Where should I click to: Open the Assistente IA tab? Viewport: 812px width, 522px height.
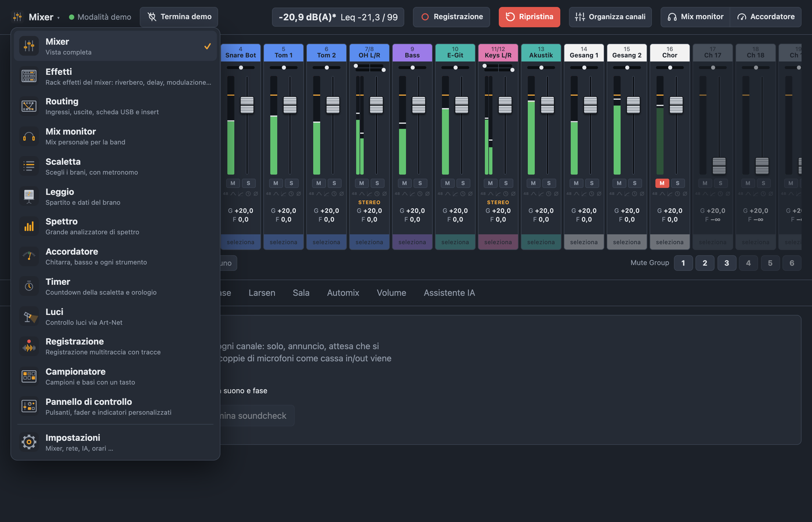point(449,293)
